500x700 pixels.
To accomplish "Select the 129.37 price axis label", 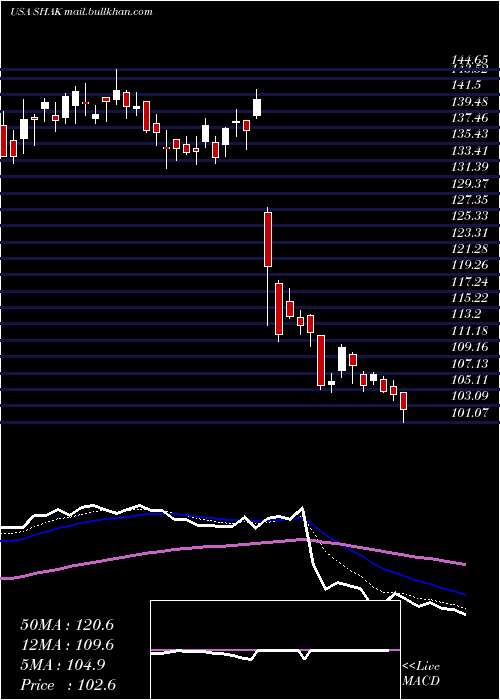I will click(x=469, y=183).
